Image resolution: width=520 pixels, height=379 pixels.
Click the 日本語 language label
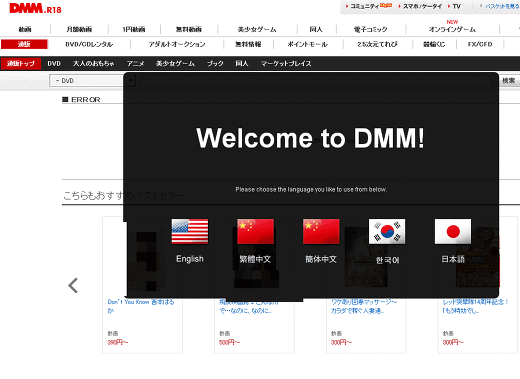453,259
